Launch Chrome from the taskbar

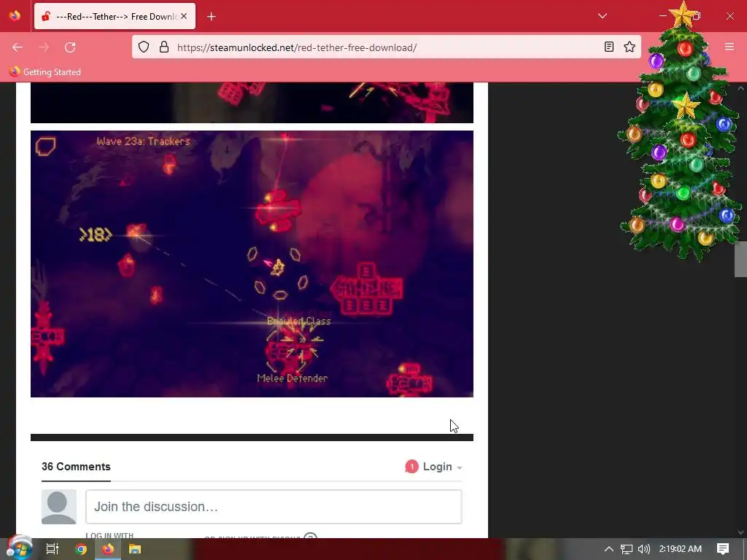[80, 549]
